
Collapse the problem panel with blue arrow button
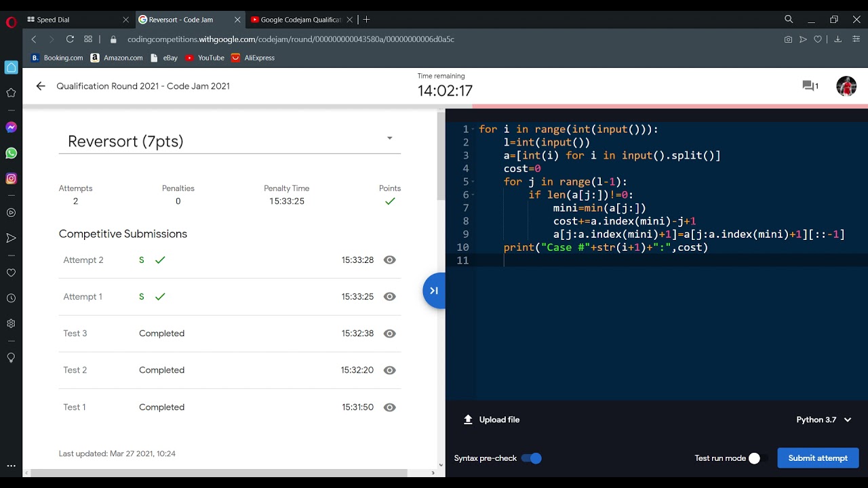(434, 291)
